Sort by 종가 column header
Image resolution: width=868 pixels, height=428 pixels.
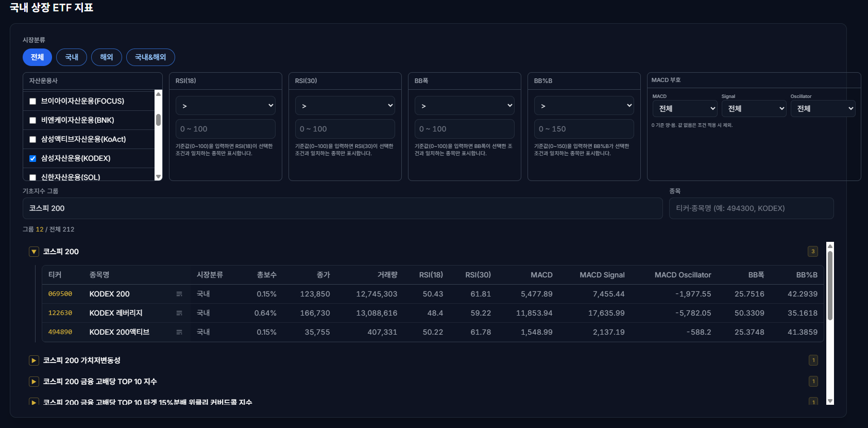click(x=324, y=275)
